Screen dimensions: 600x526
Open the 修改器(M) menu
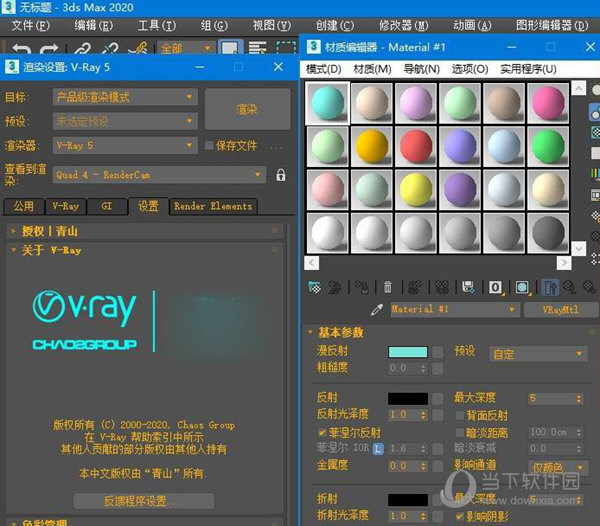(x=403, y=26)
